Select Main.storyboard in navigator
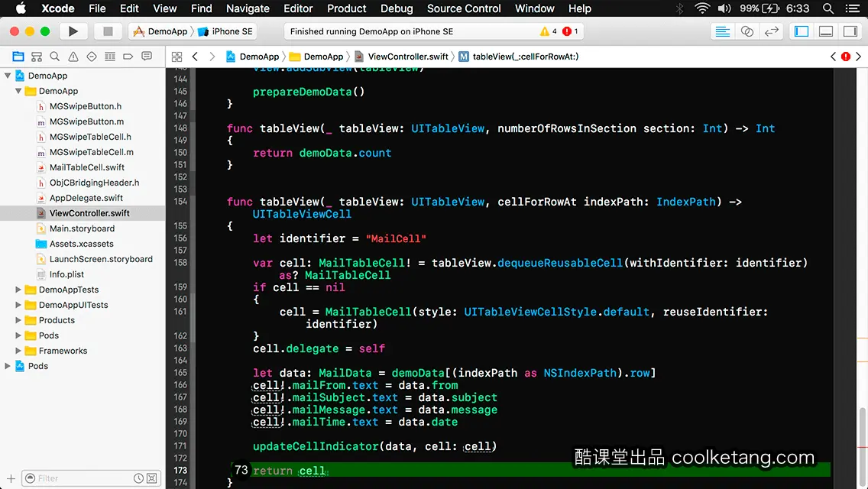The image size is (868, 489). coord(83,228)
